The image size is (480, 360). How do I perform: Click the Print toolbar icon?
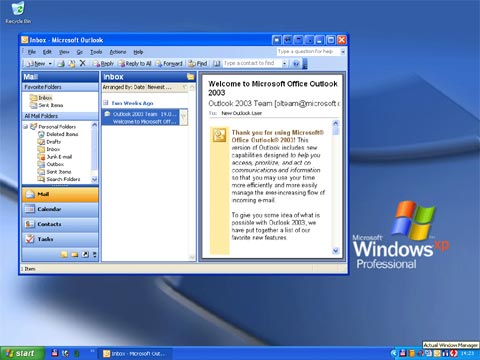pos(61,63)
